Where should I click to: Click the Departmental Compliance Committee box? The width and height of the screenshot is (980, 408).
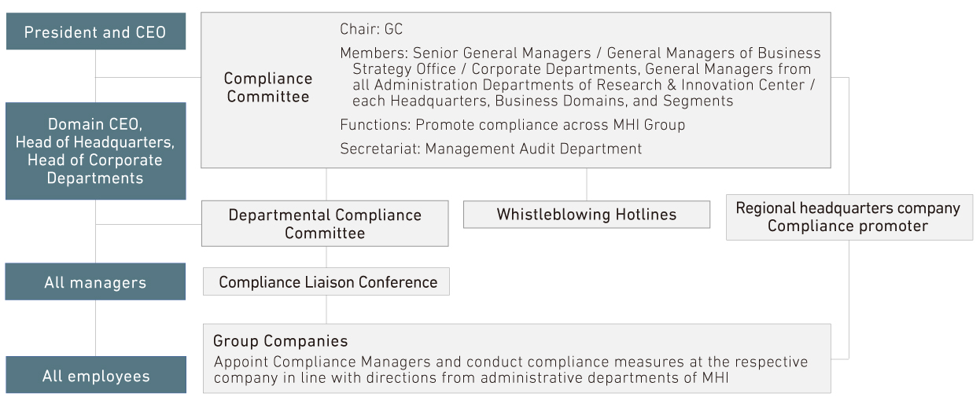click(325, 224)
